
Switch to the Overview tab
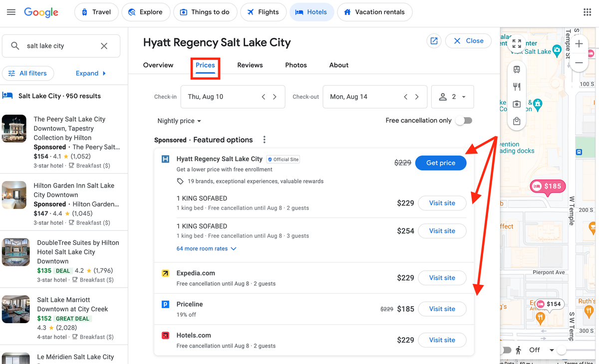point(158,65)
